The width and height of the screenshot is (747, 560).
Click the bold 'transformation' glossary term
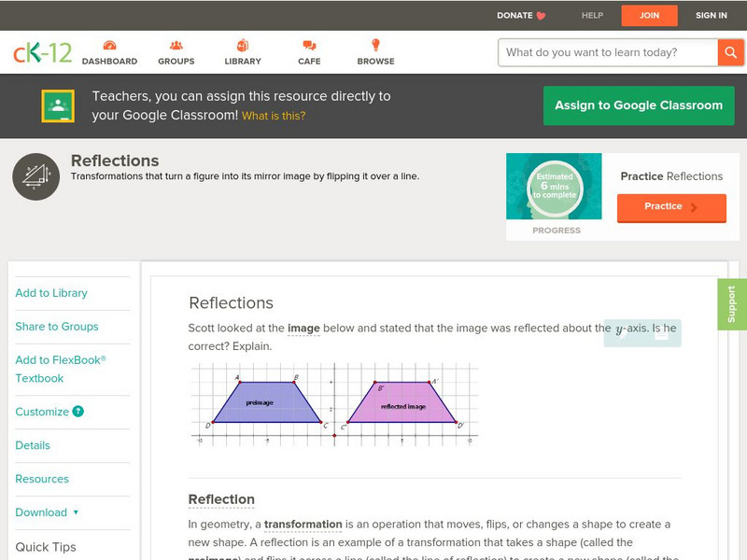pos(303,525)
